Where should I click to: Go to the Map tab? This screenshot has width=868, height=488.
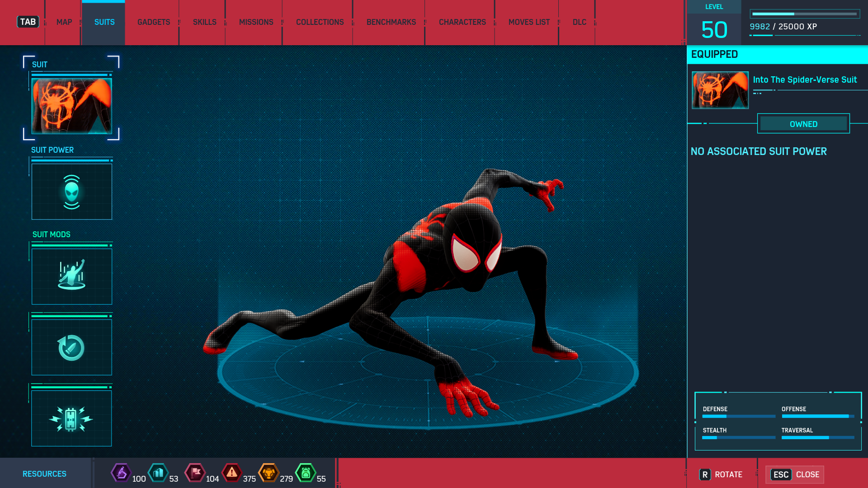point(64,22)
